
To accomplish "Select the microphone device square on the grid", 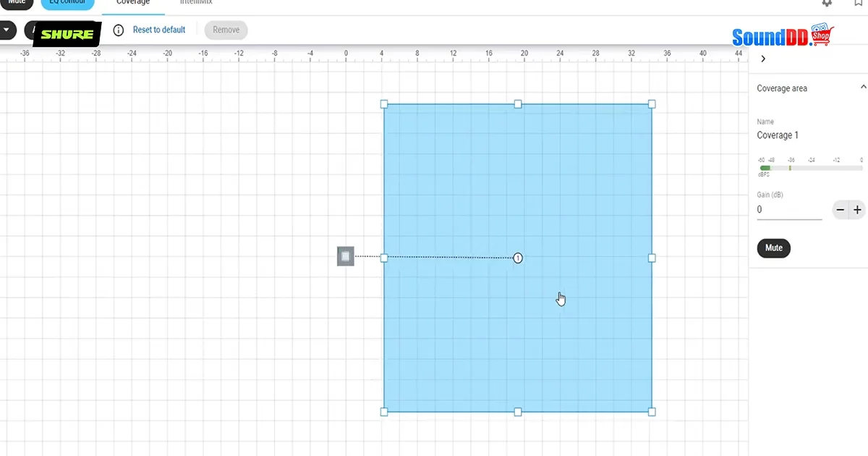I will coord(346,256).
